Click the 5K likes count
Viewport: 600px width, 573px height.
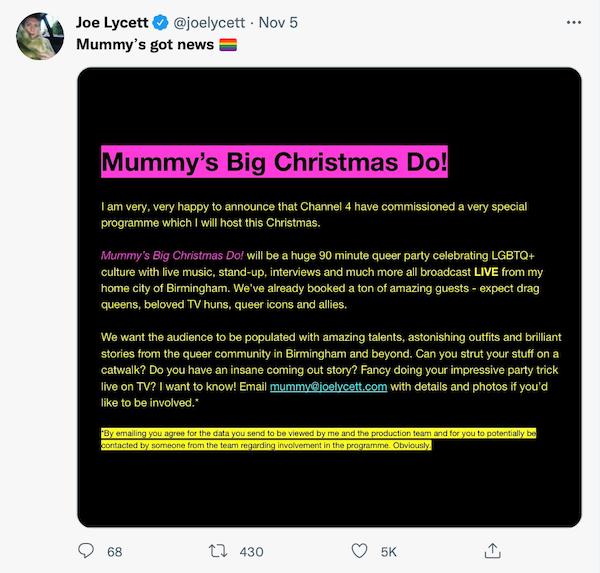coord(389,552)
